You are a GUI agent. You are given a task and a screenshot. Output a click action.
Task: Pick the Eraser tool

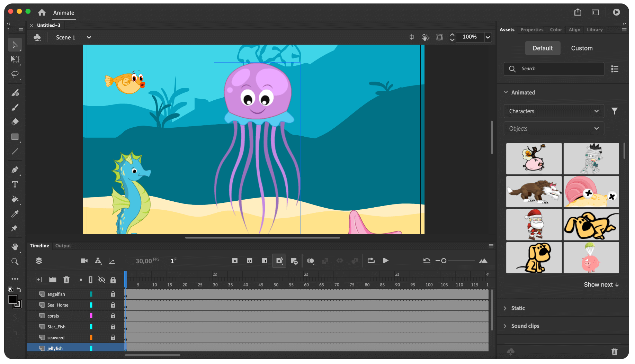pyautogui.click(x=15, y=122)
